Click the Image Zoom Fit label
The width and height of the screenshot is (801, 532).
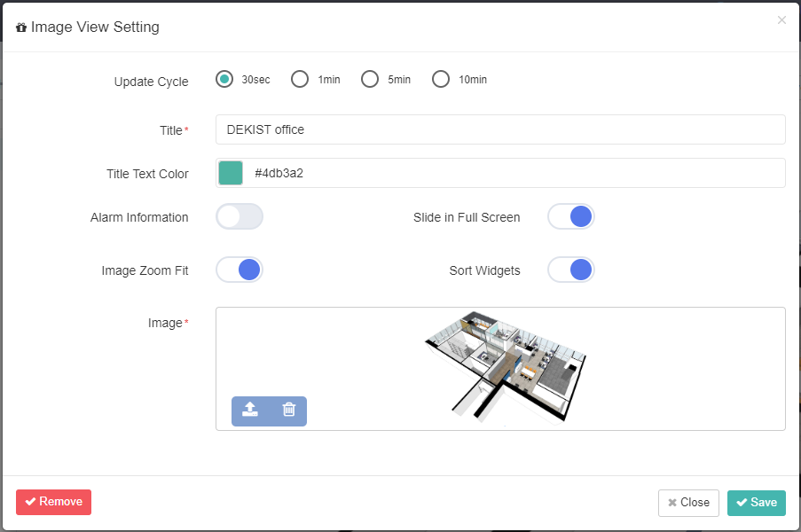tap(145, 270)
